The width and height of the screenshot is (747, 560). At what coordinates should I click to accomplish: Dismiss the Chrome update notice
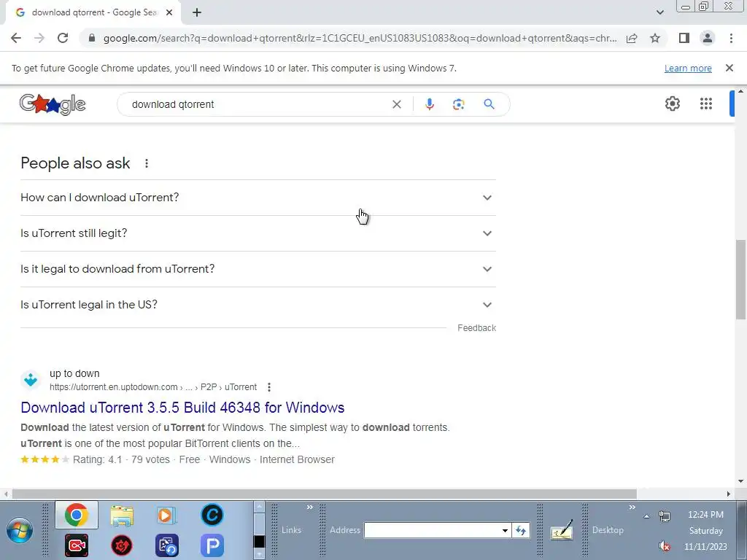(729, 68)
